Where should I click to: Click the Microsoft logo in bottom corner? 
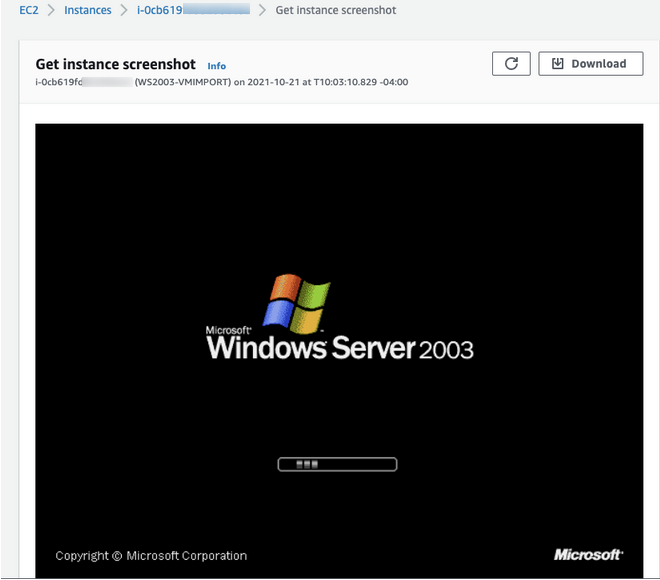click(588, 555)
